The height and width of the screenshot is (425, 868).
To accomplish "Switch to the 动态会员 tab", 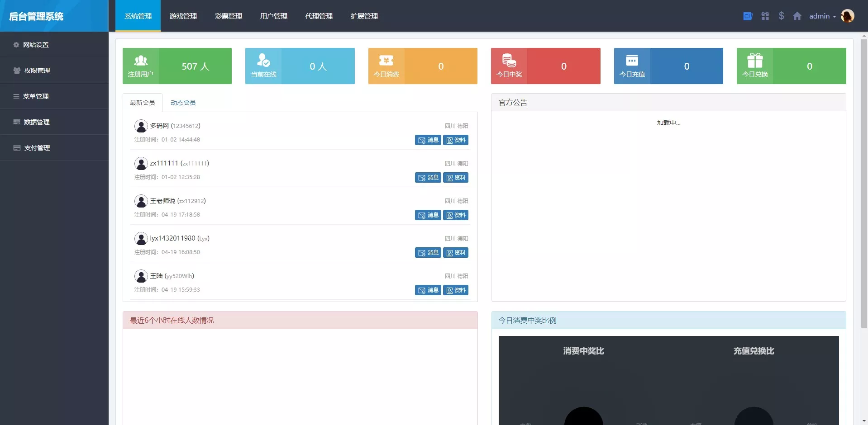I will tap(183, 102).
